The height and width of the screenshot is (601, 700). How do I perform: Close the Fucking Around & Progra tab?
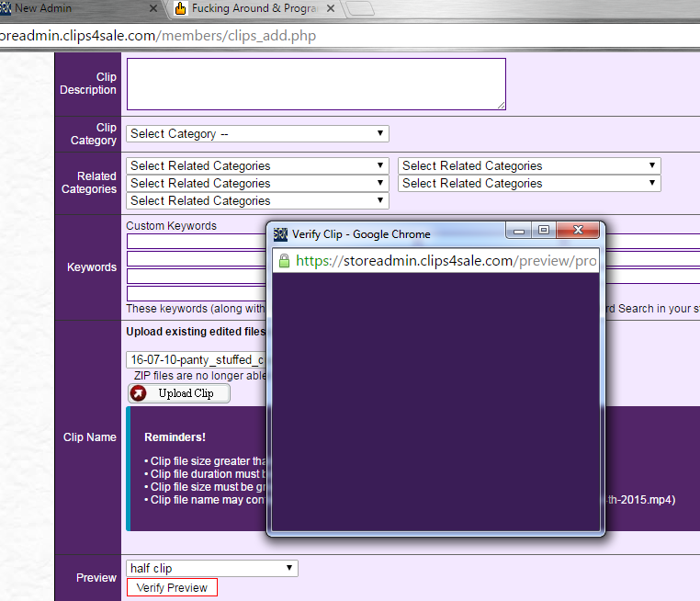(x=331, y=8)
